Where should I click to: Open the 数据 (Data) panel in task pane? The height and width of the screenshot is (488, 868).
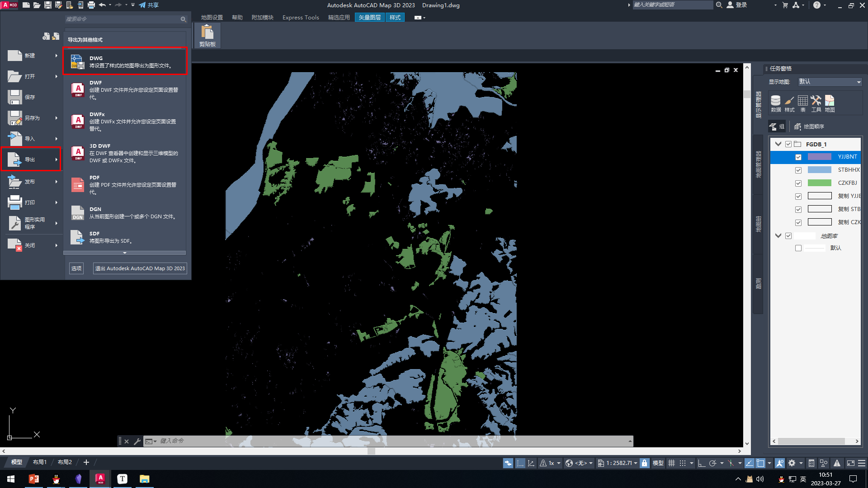775,103
